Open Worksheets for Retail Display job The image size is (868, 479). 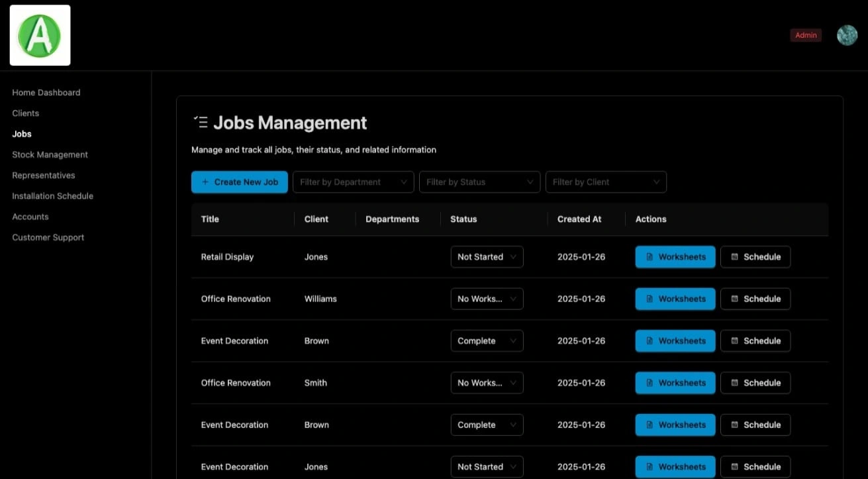[675, 257]
